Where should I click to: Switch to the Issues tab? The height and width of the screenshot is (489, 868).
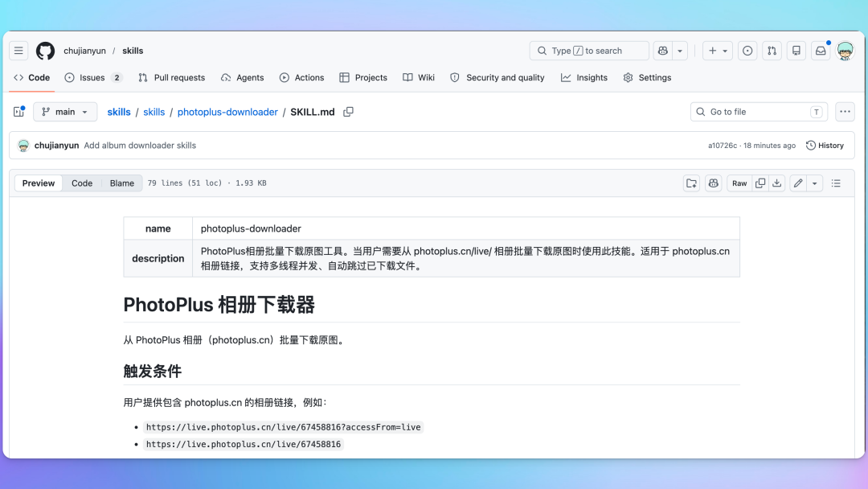[92, 77]
